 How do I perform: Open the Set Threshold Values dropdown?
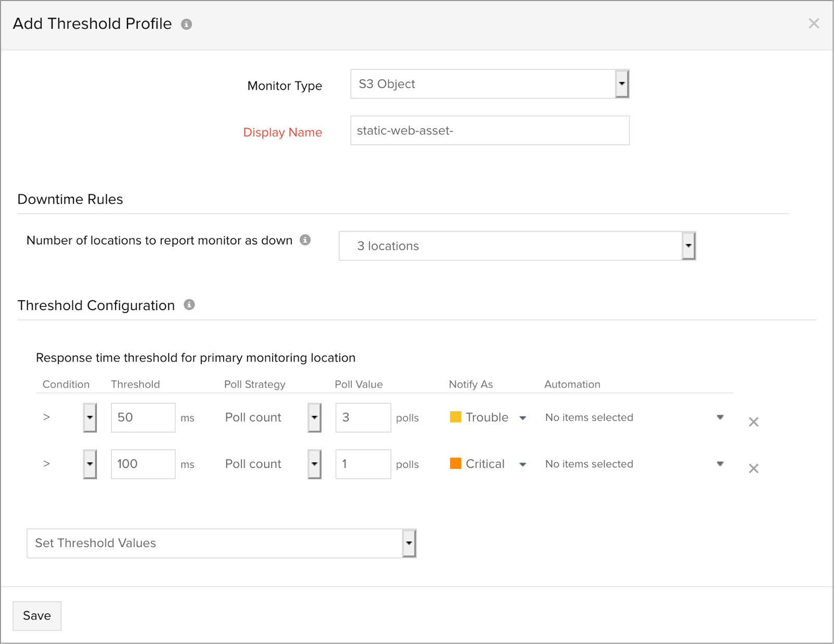tap(408, 543)
